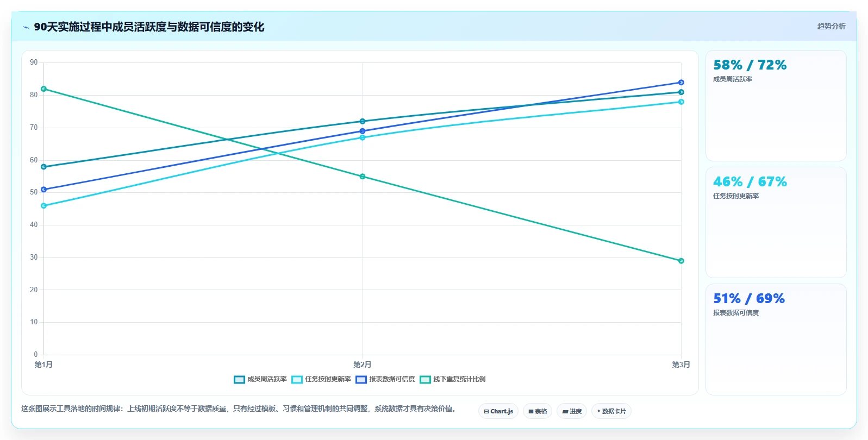The image size is (868, 440).
Task: Select 任务按时更新率 point at 第2月 (67)
Action: click(x=363, y=137)
